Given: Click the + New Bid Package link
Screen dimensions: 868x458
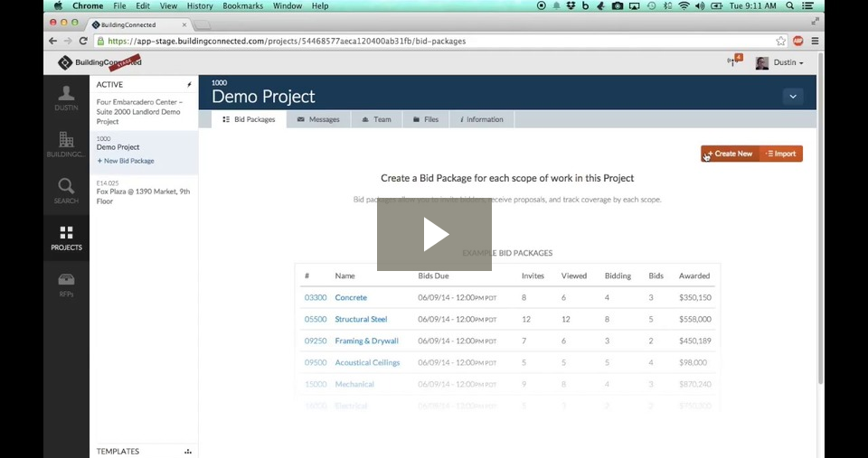Looking at the screenshot, I should [x=126, y=161].
